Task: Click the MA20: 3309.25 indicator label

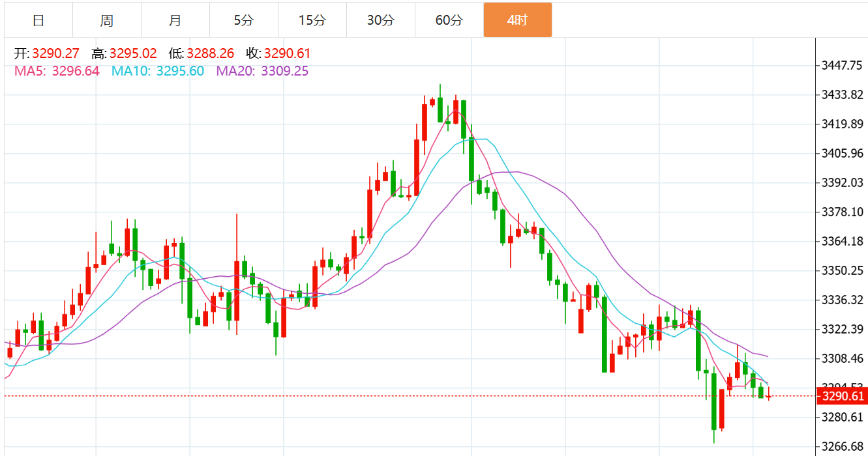Action: click(x=262, y=71)
